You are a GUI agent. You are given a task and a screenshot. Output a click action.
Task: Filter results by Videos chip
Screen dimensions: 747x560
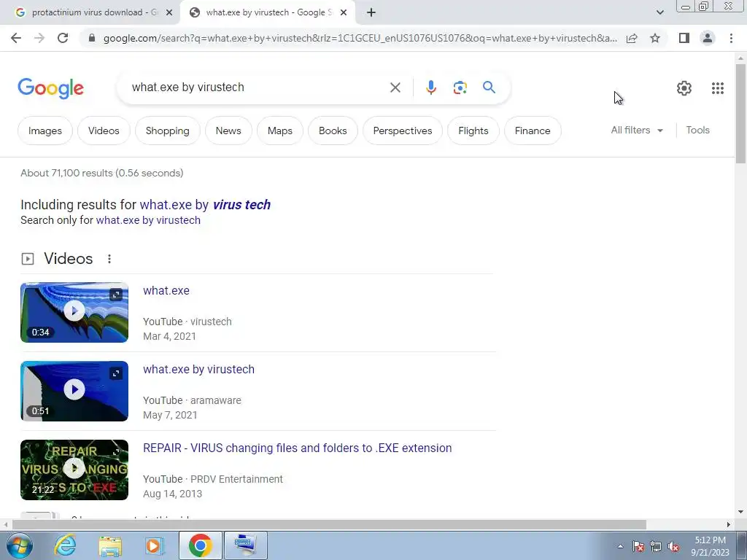[104, 131]
